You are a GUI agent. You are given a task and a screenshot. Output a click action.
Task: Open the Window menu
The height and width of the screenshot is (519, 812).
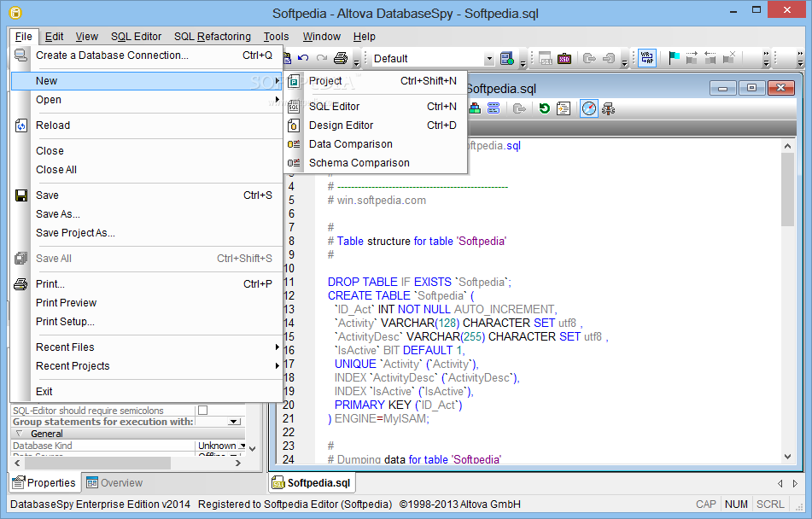322,37
